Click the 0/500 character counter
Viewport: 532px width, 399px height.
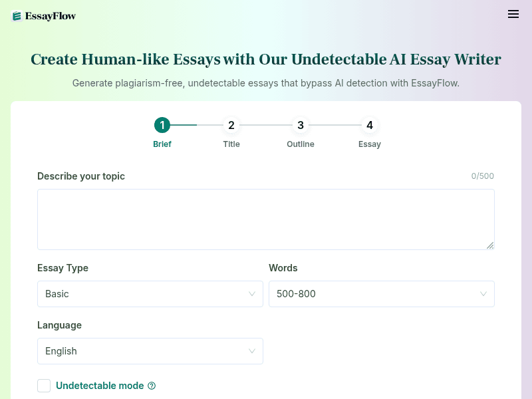click(x=483, y=176)
